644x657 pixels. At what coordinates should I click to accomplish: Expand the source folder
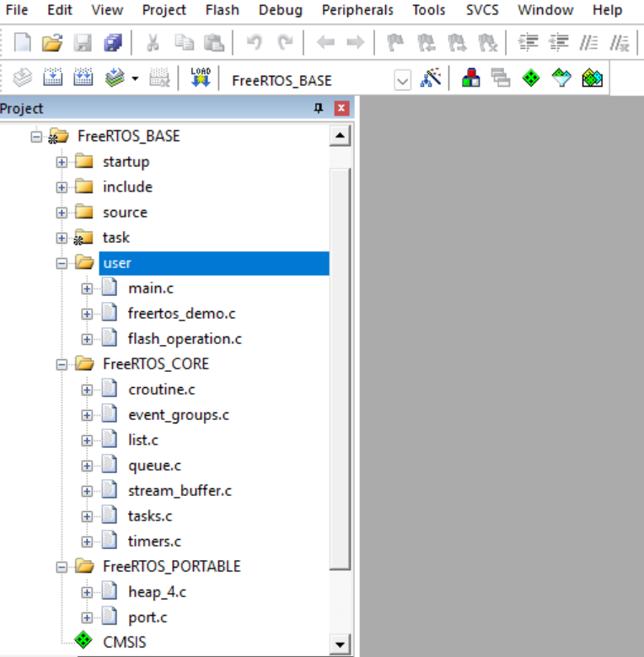62,213
